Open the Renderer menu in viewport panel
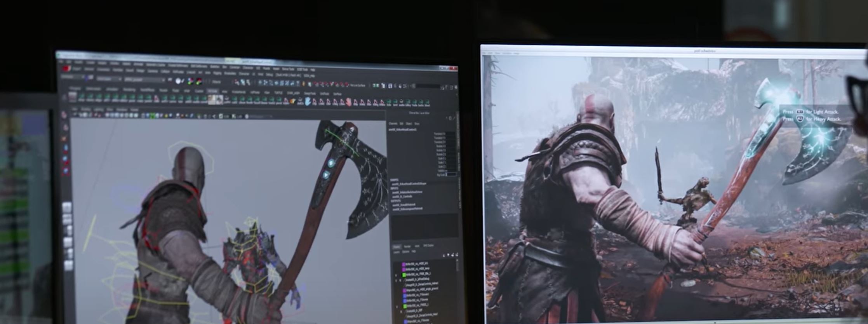 (122, 110)
